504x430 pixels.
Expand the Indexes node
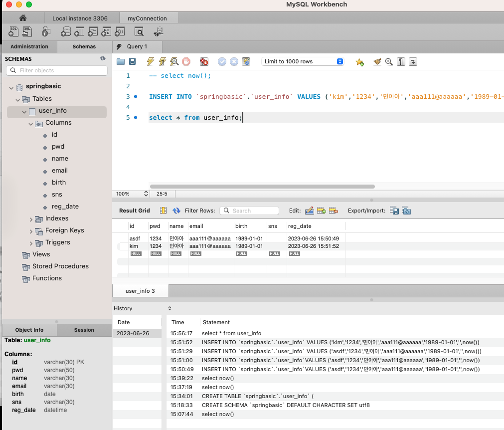click(31, 219)
